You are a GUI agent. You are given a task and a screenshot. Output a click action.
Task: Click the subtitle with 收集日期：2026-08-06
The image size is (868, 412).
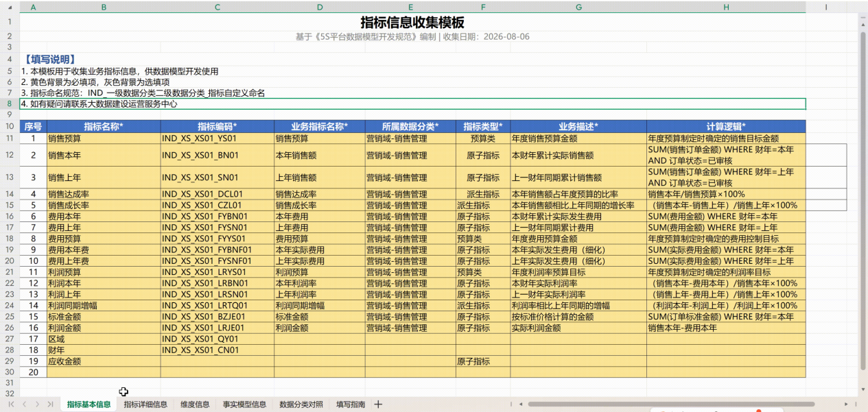coord(412,36)
